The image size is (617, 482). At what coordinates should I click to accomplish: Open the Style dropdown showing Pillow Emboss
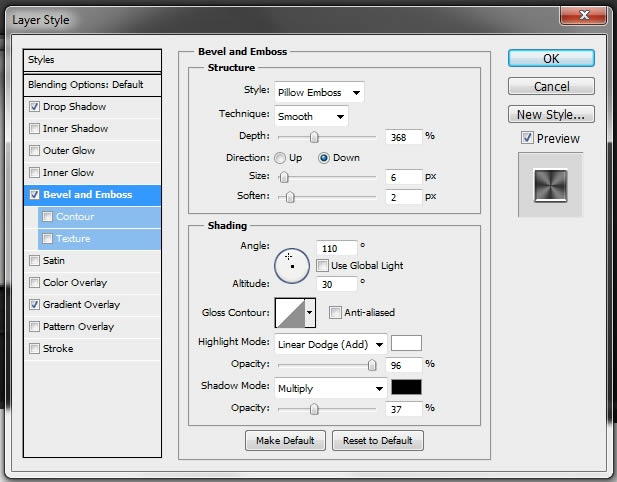point(319,92)
